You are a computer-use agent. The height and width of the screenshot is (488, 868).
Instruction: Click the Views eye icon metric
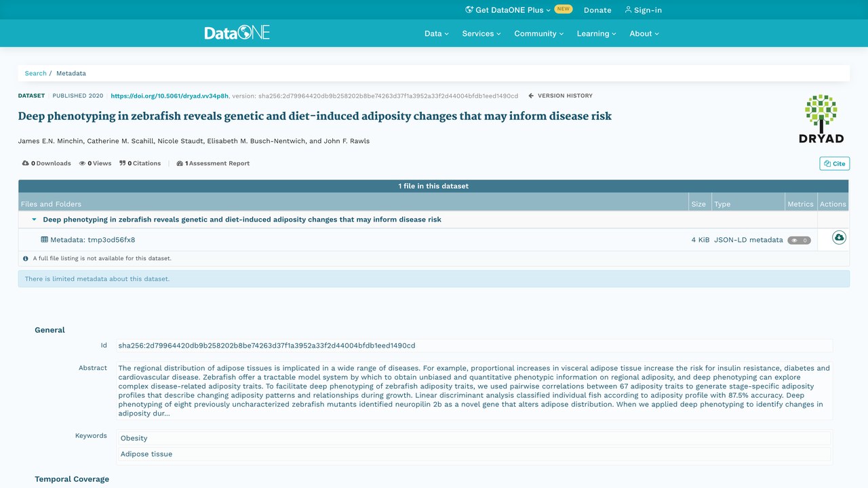82,163
